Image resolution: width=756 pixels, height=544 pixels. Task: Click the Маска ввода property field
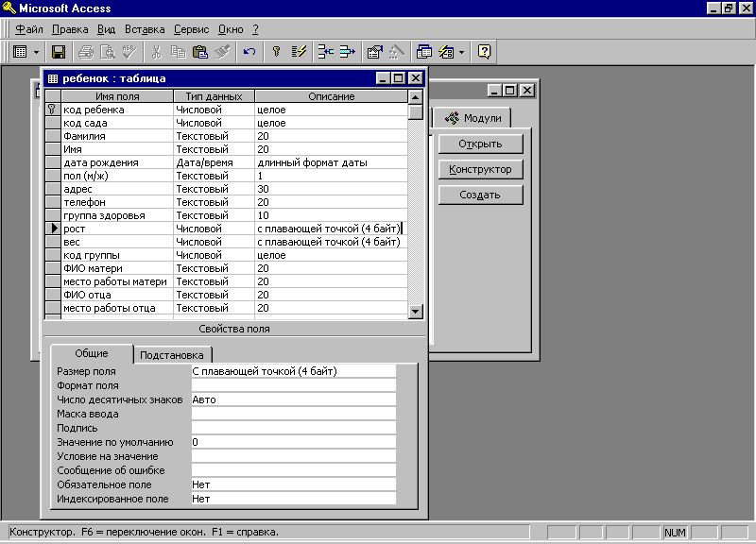(294, 414)
